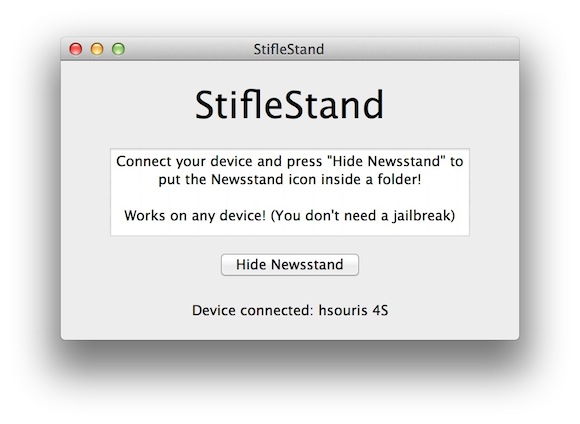Click the device name 'hsouris 4S'
Screen dimensions: 580x424
[353, 310]
